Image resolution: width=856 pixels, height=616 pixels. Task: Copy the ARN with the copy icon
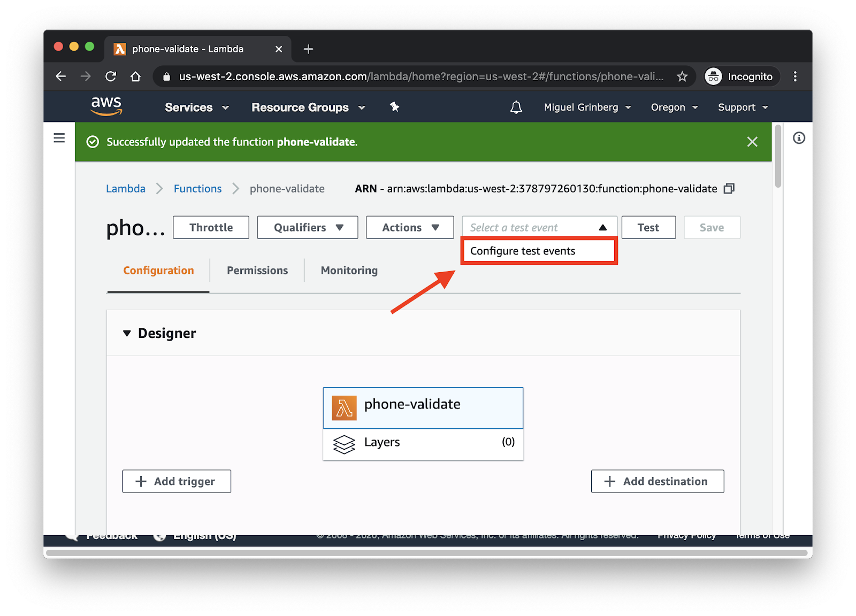coord(729,188)
